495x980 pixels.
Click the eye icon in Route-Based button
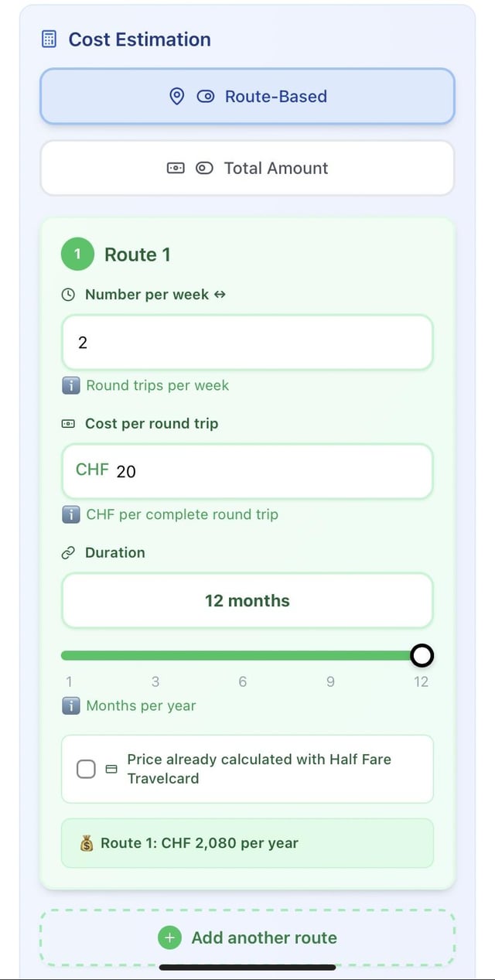205,97
